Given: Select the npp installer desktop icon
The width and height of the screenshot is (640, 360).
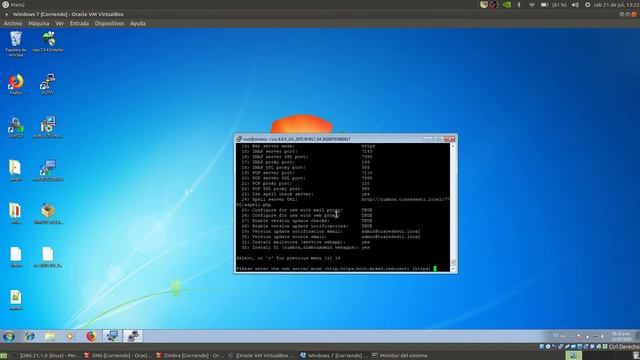Looking at the screenshot, I should point(48,42).
